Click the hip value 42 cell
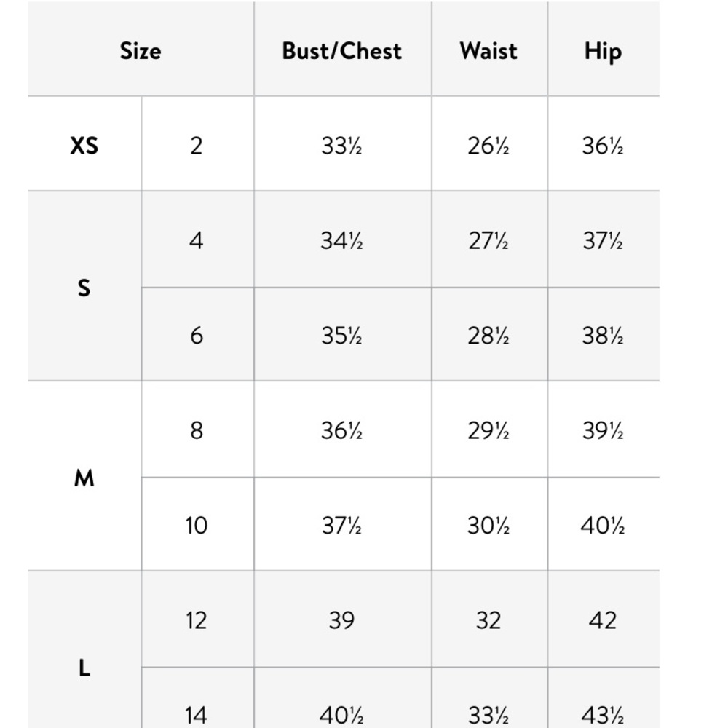The height and width of the screenshot is (728, 728). click(x=603, y=620)
